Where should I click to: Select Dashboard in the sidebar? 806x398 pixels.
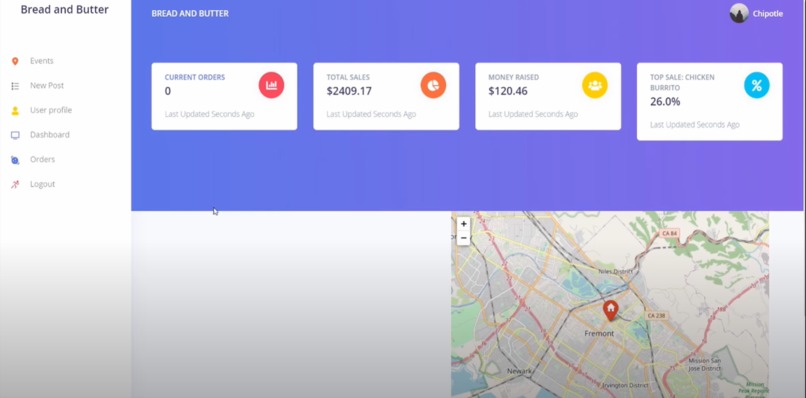click(x=50, y=135)
